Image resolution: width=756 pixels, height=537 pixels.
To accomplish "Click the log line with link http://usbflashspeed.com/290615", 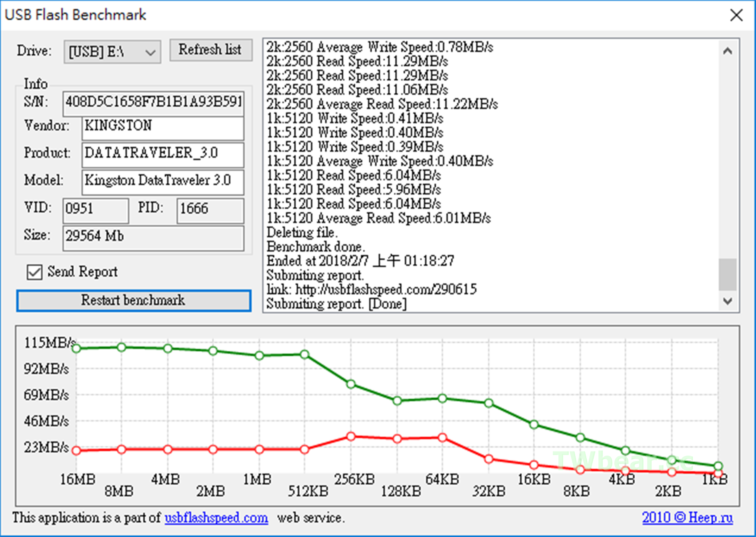I will pos(372,290).
